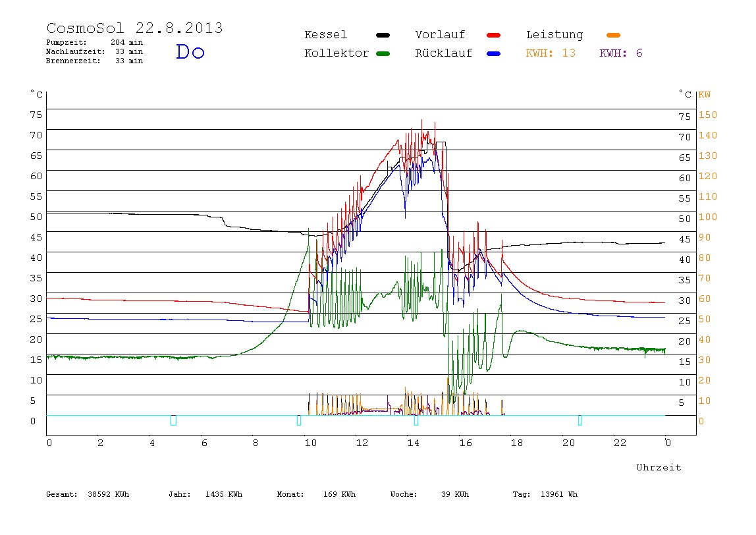This screenshot has width=756, height=535.
Task: Click the cyan marker just before hour 10
Action: [299, 420]
